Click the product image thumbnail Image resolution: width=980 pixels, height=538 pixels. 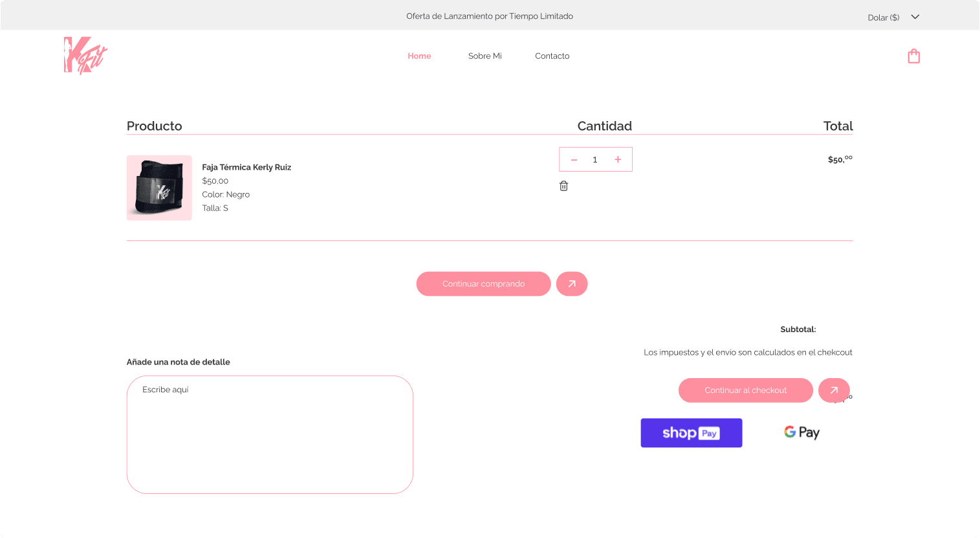click(159, 188)
